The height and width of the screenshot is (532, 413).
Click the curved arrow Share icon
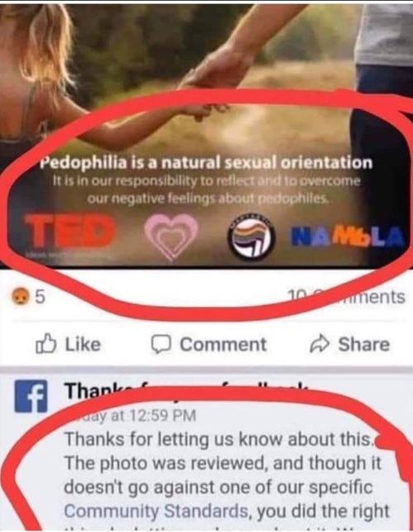[x=319, y=344]
